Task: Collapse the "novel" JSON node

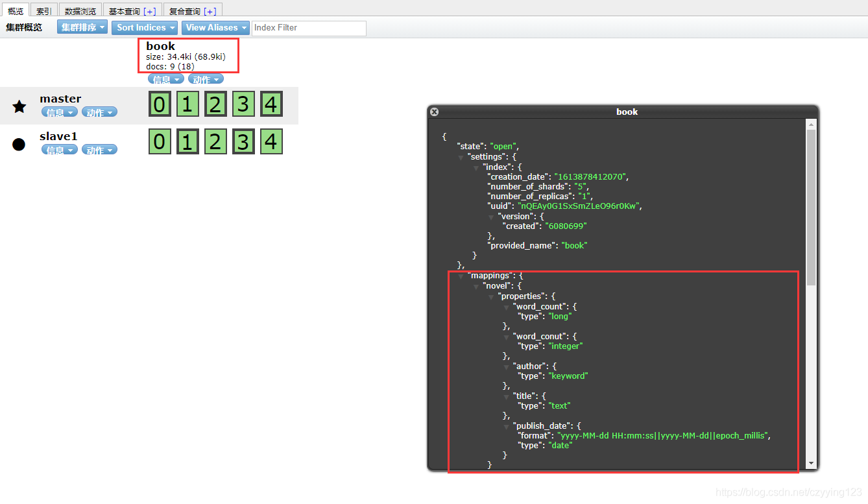Action: coord(476,287)
